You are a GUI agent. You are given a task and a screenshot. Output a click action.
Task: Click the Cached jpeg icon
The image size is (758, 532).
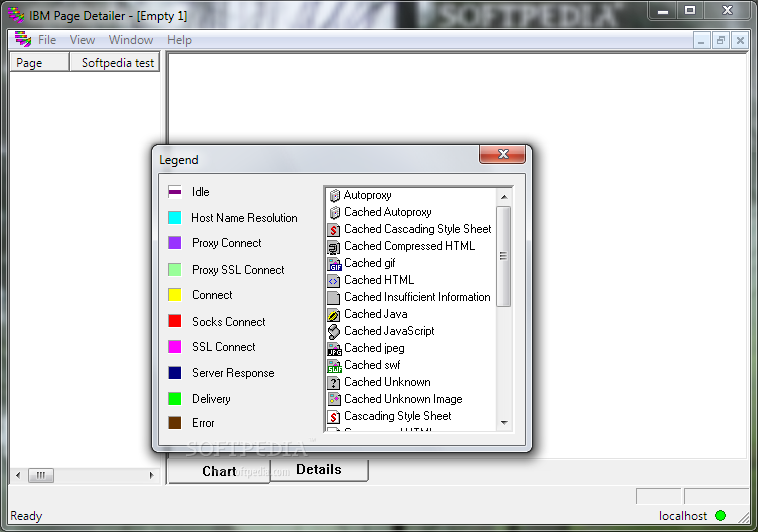(335, 349)
